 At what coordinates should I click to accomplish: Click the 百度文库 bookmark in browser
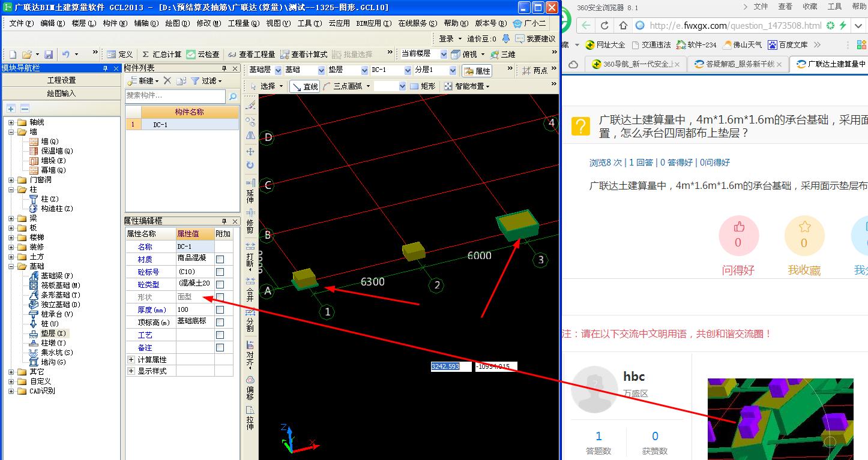click(788, 44)
